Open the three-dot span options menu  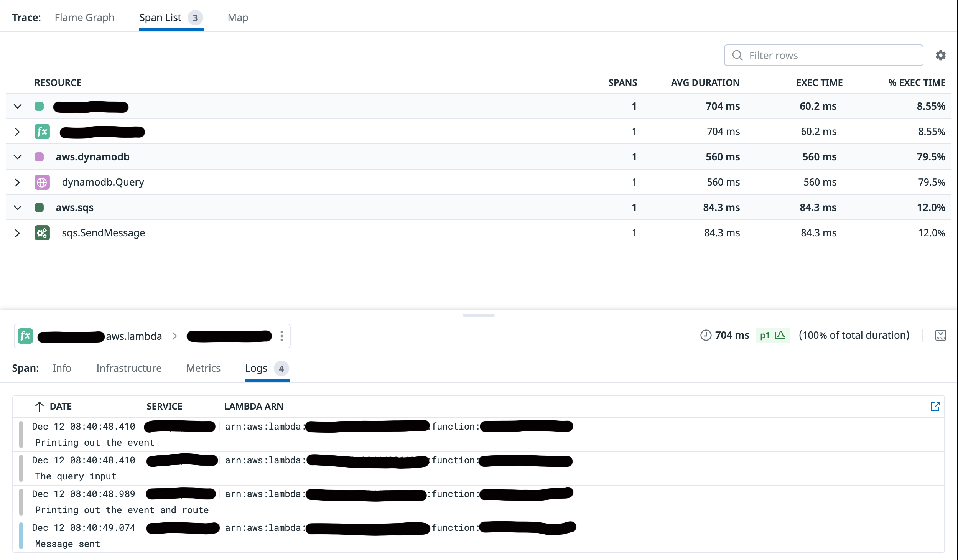282,336
